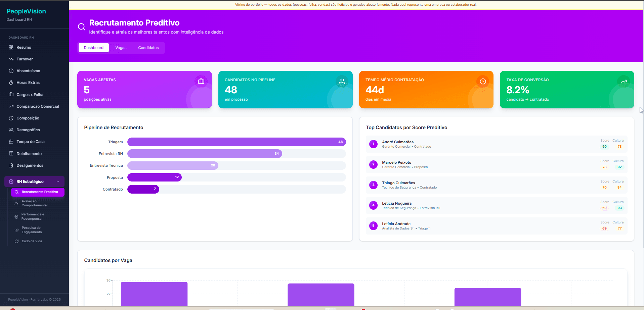Click the clock icon on Tempo Médio Contratação card

483,81
